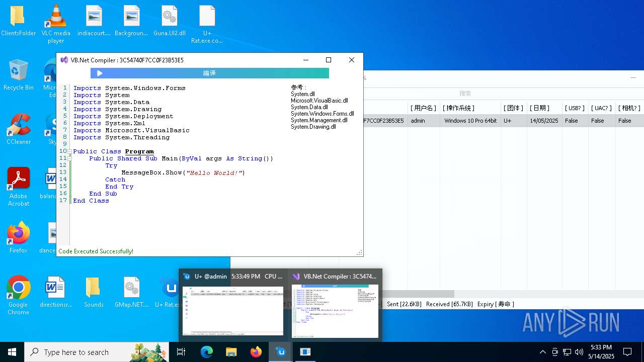The width and height of the screenshot is (644, 362).
Task: Select System.Windows.Forms.dll reference
Action: click(322, 114)
